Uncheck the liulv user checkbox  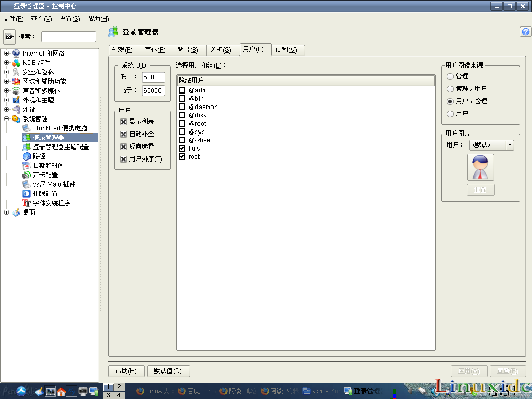pos(182,148)
